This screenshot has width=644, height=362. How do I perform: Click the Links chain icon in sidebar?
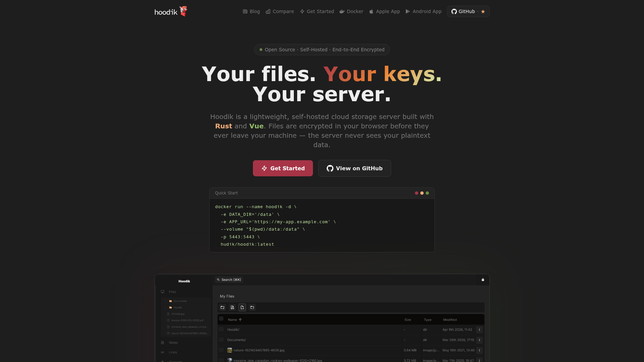tap(163, 352)
